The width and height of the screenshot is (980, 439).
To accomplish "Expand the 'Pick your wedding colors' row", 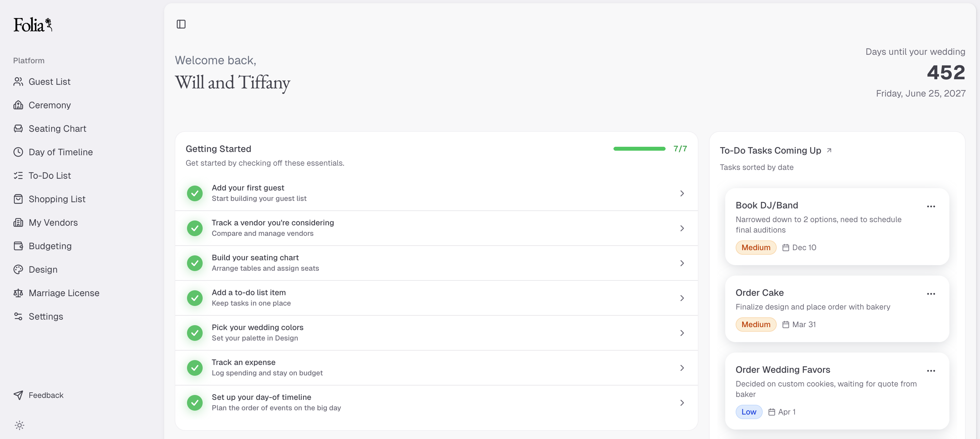I will pyautogui.click(x=682, y=332).
